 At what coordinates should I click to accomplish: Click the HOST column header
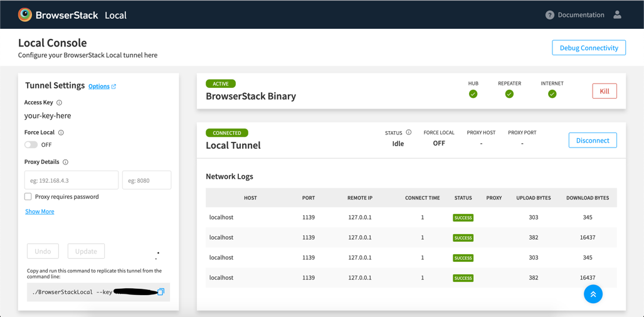click(x=250, y=198)
